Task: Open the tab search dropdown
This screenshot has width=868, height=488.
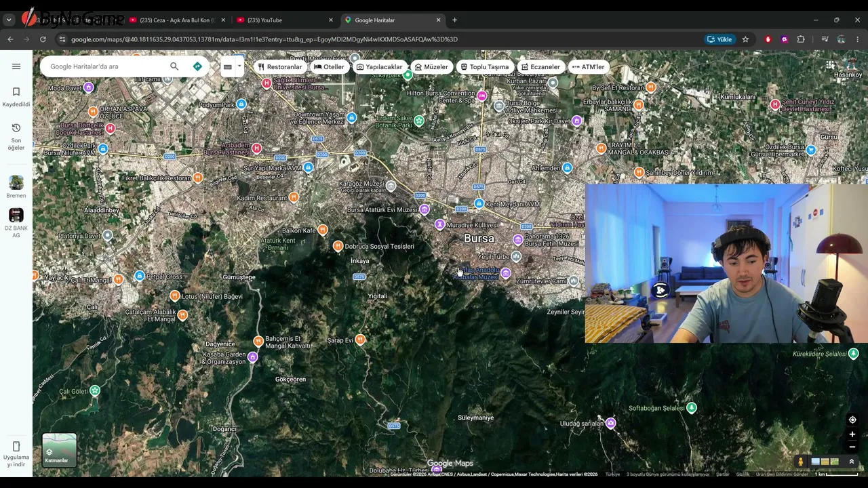Action: click(9, 20)
